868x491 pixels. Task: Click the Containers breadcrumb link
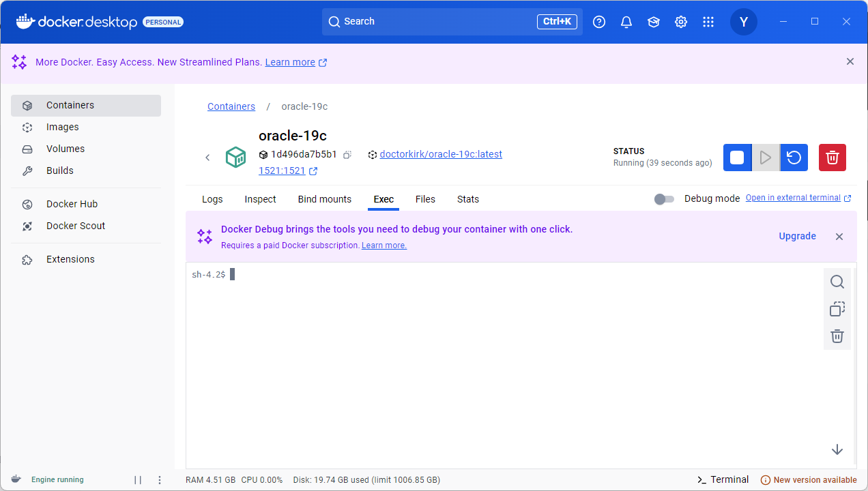click(231, 106)
